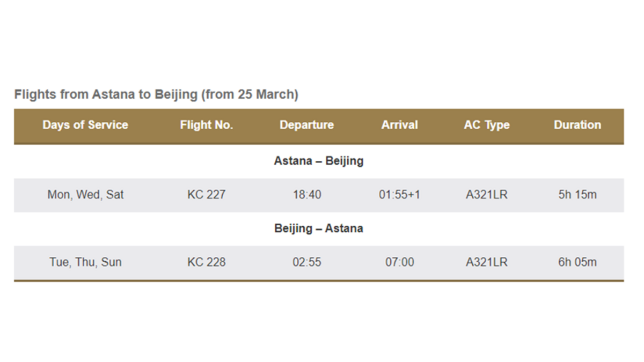Click the Days of Service column header
The height and width of the screenshot is (362, 644).
85,125
